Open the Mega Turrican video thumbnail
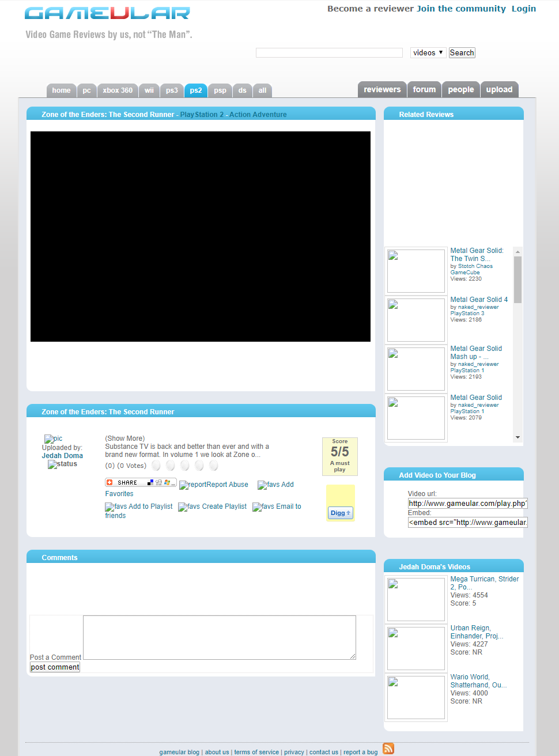 coord(416,599)
